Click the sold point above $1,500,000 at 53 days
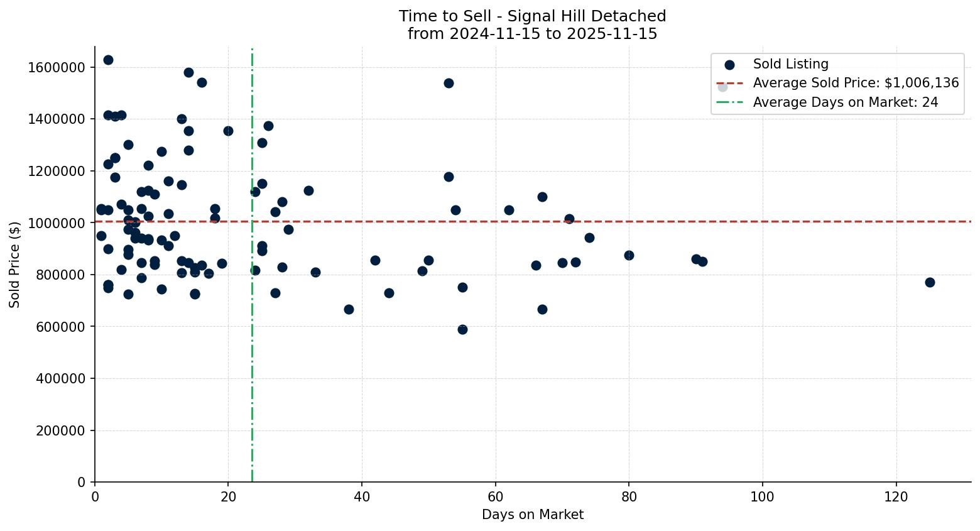Viewport: 980px width, 531px height. click(x=449, y=82)
